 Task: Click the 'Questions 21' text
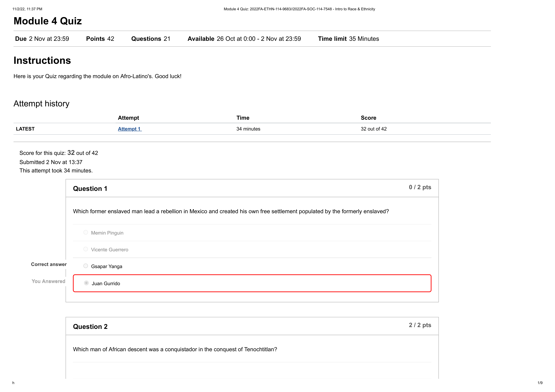[151, 39]
